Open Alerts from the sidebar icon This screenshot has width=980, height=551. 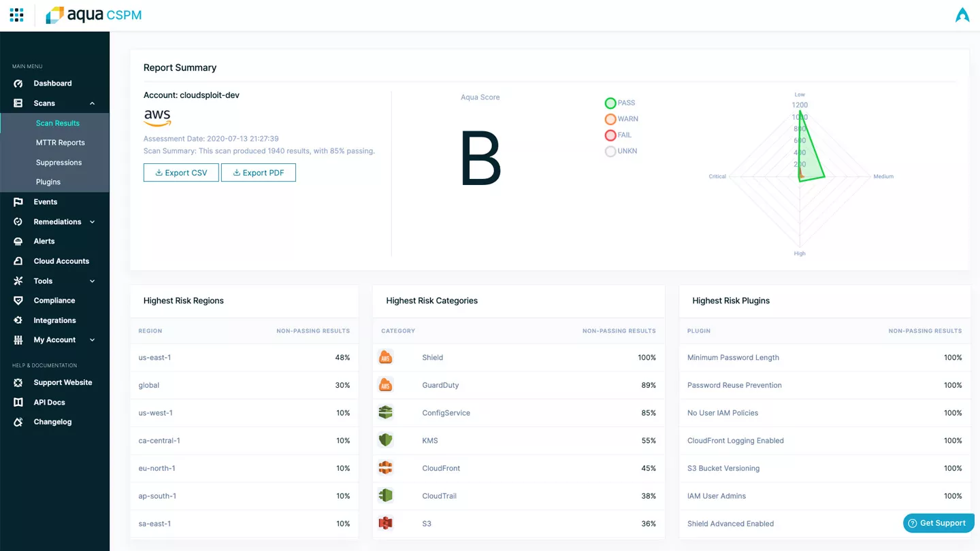click(x=17, y=241)
